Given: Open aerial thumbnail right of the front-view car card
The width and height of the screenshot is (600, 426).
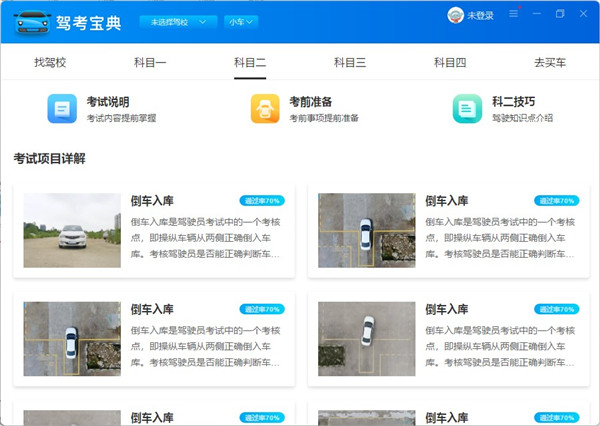Looking at the screenshot, I should (367, 230).
